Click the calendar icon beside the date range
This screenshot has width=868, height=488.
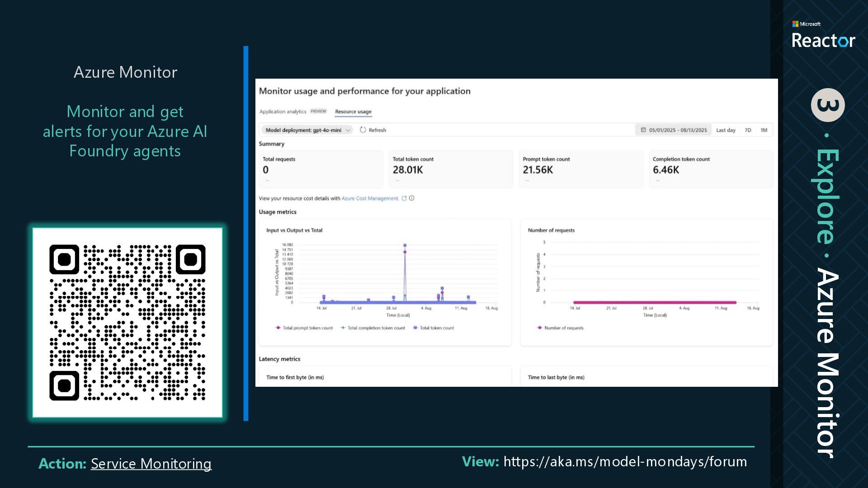(643, 130)
